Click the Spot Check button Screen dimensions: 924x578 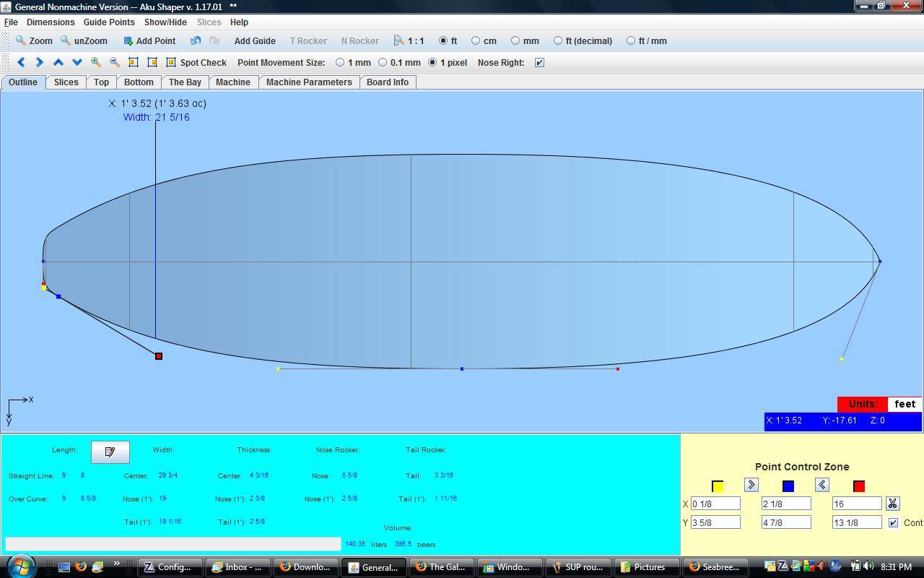tap(196, 63)
